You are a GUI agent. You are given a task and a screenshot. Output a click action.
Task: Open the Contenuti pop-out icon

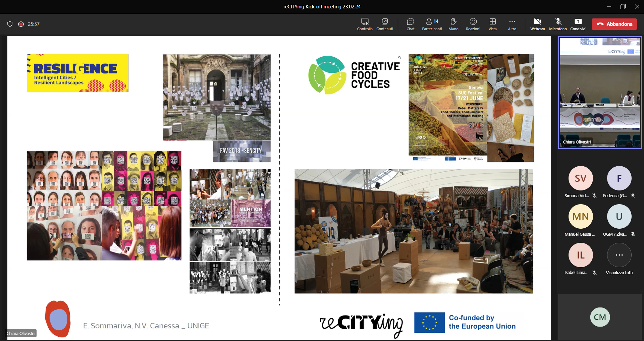(384, 24)
